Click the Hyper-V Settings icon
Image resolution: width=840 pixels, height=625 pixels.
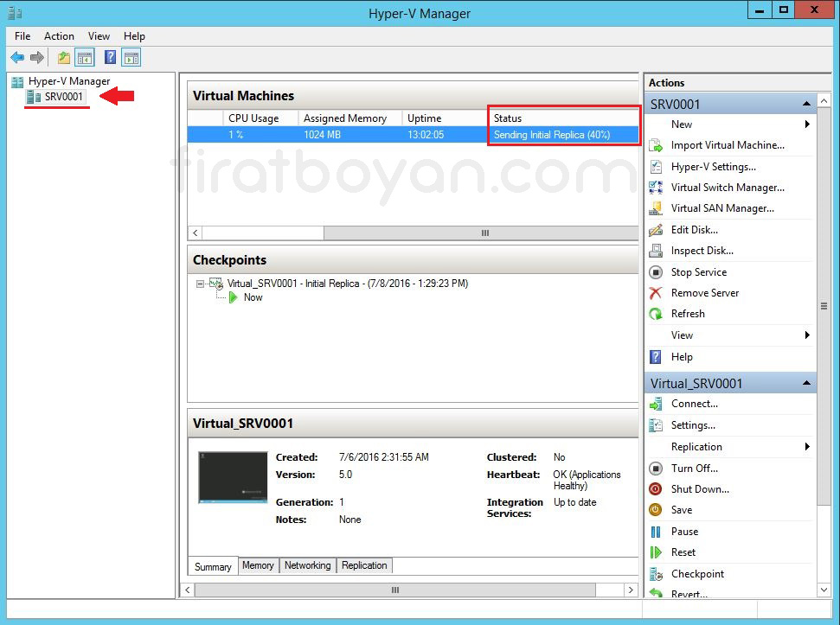(x=656, y=167)
